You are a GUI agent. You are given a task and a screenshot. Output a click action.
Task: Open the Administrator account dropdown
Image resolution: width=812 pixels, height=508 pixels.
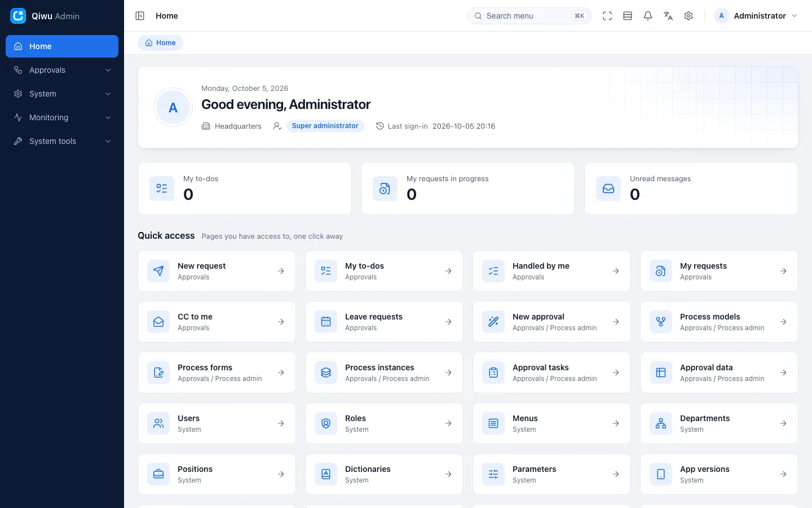pos(756,16)
